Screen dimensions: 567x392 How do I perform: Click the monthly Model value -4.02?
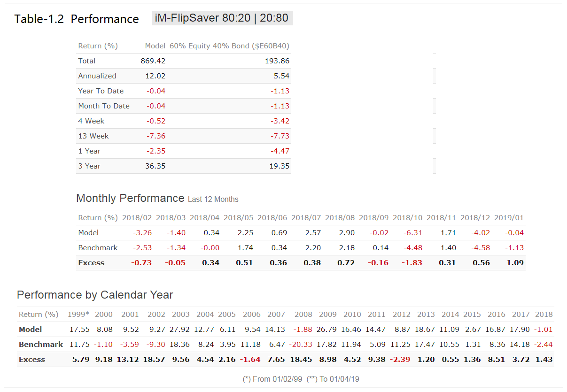point(480,233)
